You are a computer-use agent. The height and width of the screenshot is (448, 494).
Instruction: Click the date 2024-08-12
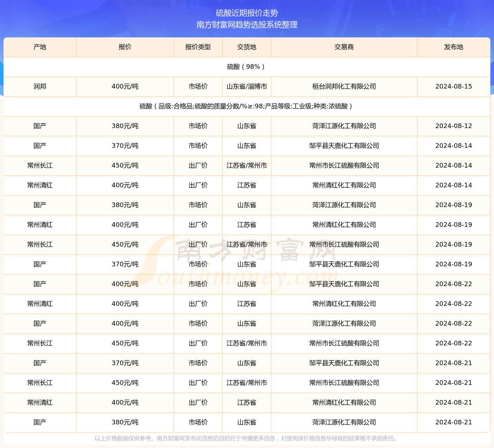[454, 126]
